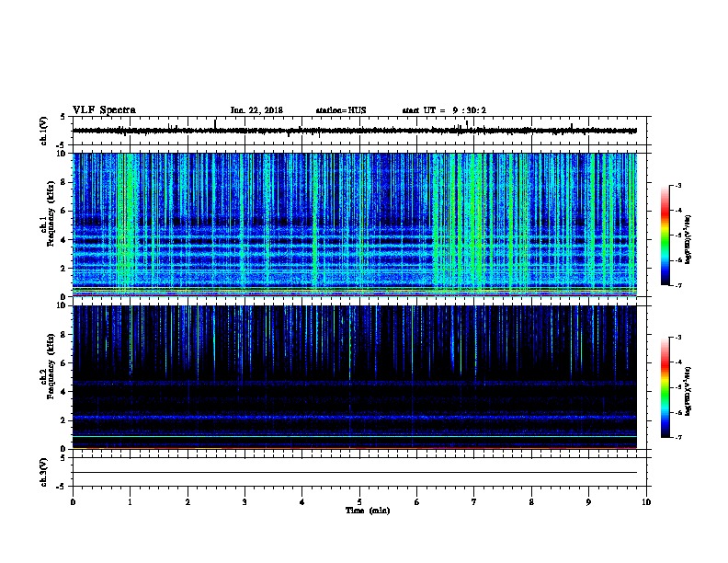This screenshot has width=728, height=563.
Task: Click the ch.2 "Frequency (kHz)" axis label
Action: [51, 366]
